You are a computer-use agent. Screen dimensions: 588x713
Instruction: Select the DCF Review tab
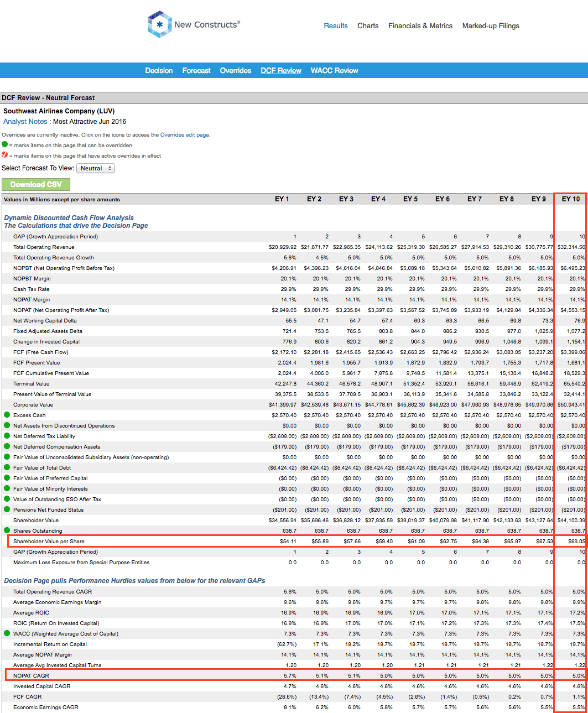pyautogui.click(x=281, y=71)
